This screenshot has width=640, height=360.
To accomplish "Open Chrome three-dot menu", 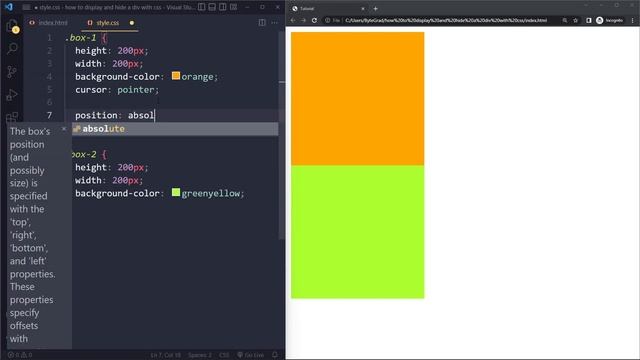I will [x=633, y=20].
